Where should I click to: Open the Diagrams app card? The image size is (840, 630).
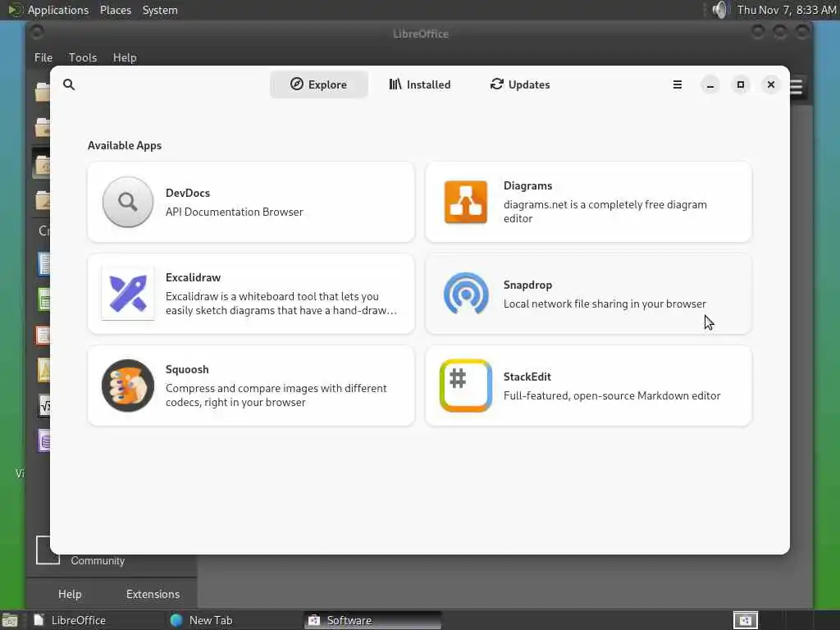(x=588, y=202)
